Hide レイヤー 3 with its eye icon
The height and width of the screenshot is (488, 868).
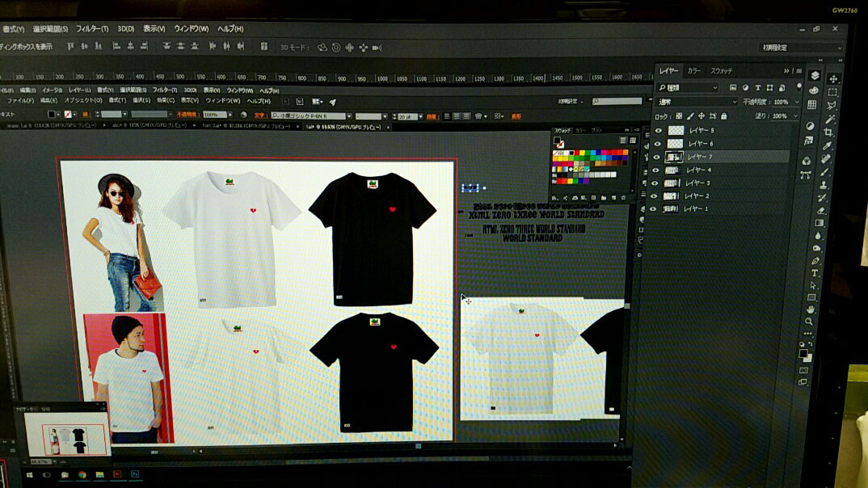tap(655, 183)
